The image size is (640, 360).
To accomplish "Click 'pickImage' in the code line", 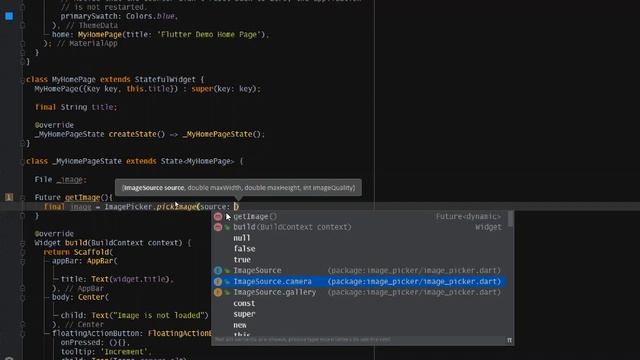I will (x=176, y=207).
